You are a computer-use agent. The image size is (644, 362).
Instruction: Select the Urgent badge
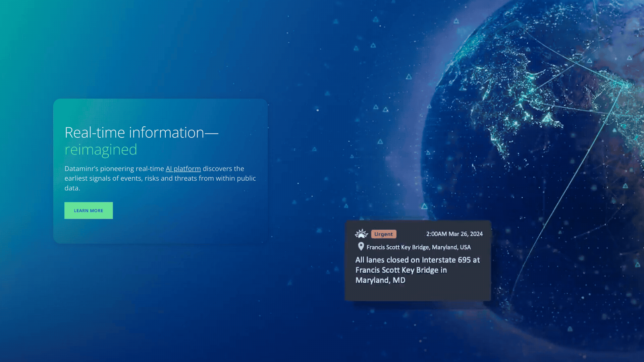tap(383, 234)
